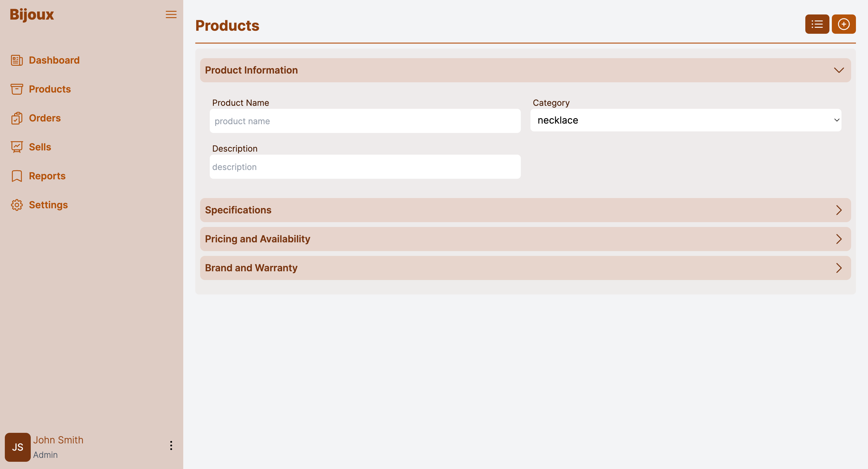Screen dimensions: 868x469
Task: Click the Product Name input field
Action: point(365,121)
